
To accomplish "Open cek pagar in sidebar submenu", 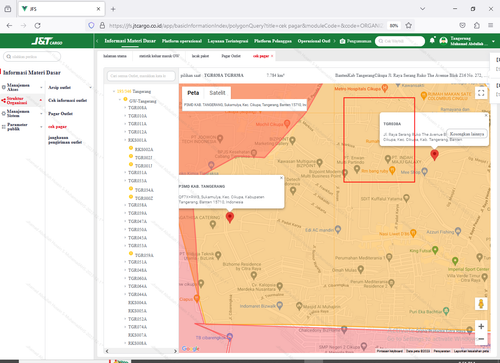I will click(x=57, y=127).
